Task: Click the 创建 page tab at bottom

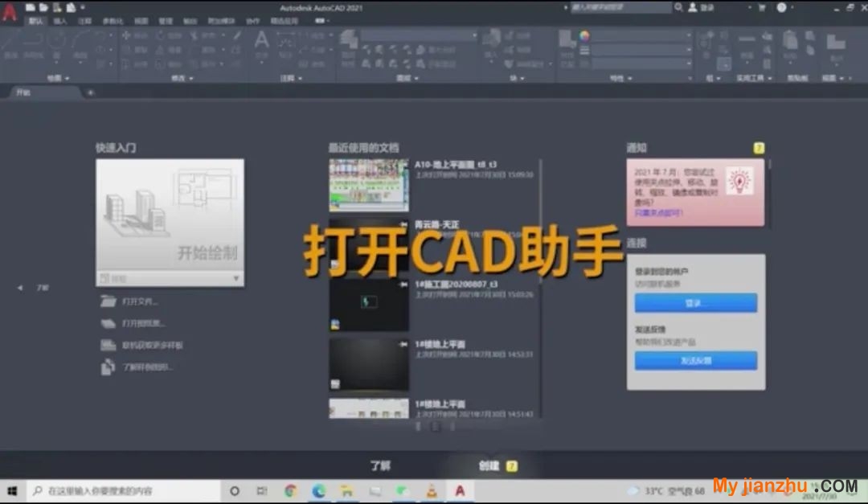Action: (x=489, y=465)
